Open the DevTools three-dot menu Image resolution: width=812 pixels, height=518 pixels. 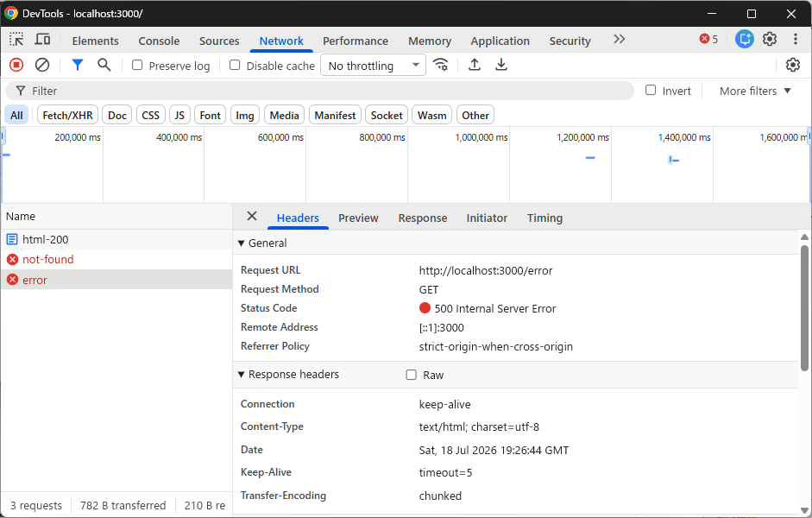click(x=796, y=39)
